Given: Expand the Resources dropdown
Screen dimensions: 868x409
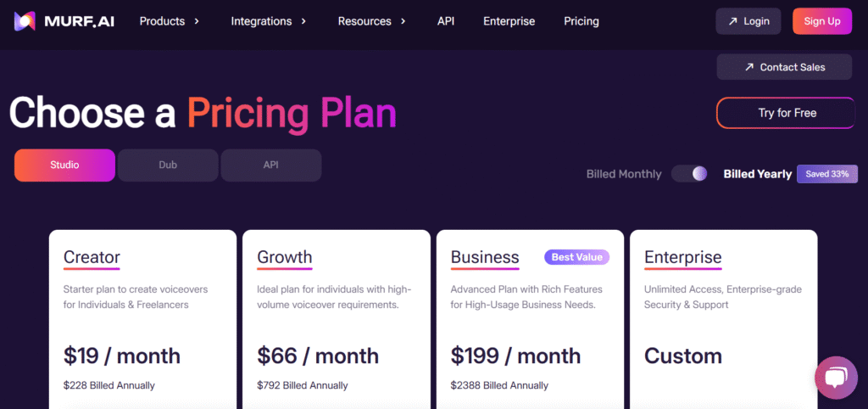Looking at the screenshot, I should [373, 21].
